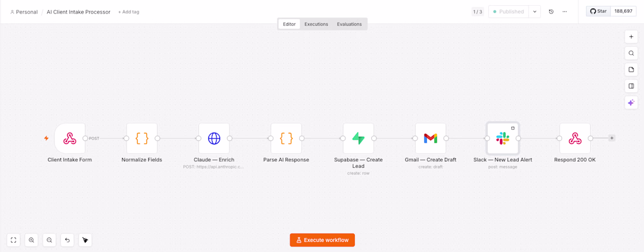Open the canvas search magnifier
Screen dimensions: 644x252
coord(631,53)
